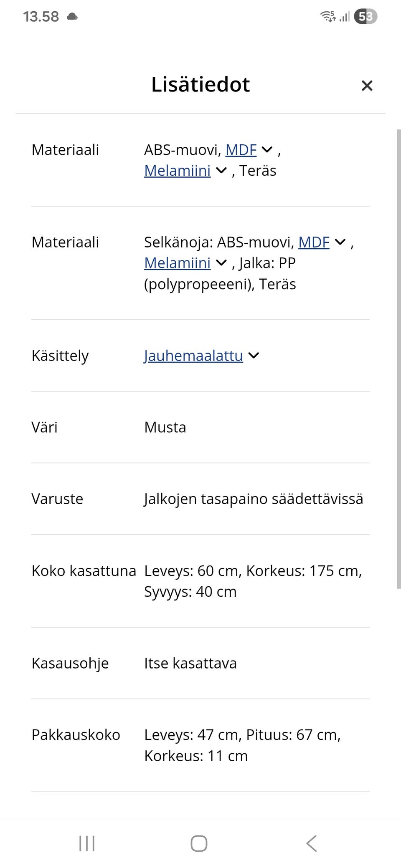Image resolution: width=401 pixels, height=868 pixels.
Task: Tap the Wi-Fi 5G status icon
Action: (327, 17)
